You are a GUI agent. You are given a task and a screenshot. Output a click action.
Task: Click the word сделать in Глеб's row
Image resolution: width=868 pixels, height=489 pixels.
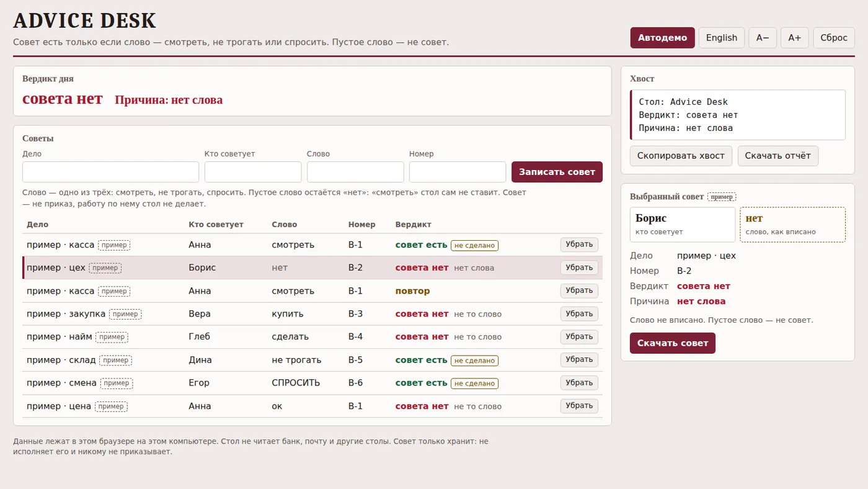290,337
